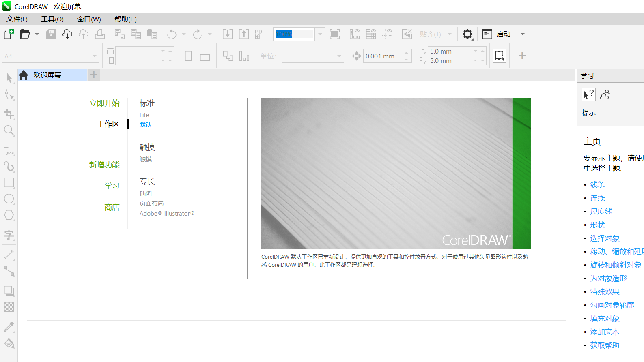Click the 尺度线 help topic link
Screen dimensions: 644x362
601,211
